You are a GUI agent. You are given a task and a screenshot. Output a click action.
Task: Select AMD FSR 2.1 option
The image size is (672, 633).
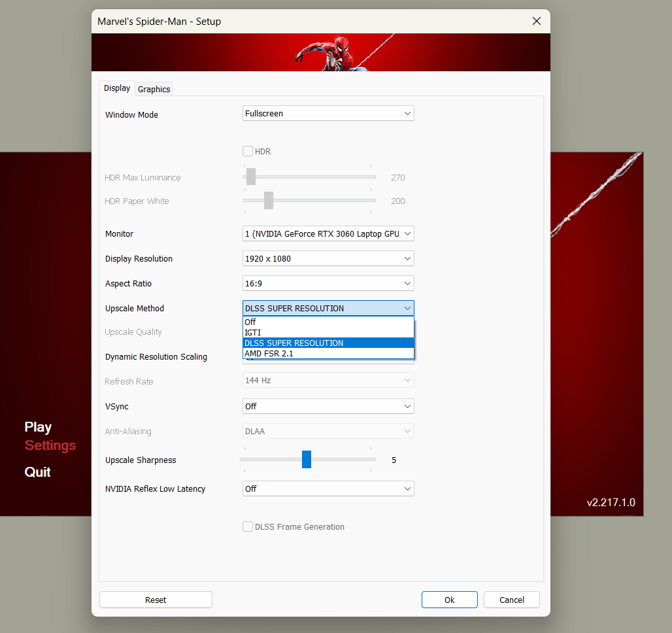[x=328, y=353]
